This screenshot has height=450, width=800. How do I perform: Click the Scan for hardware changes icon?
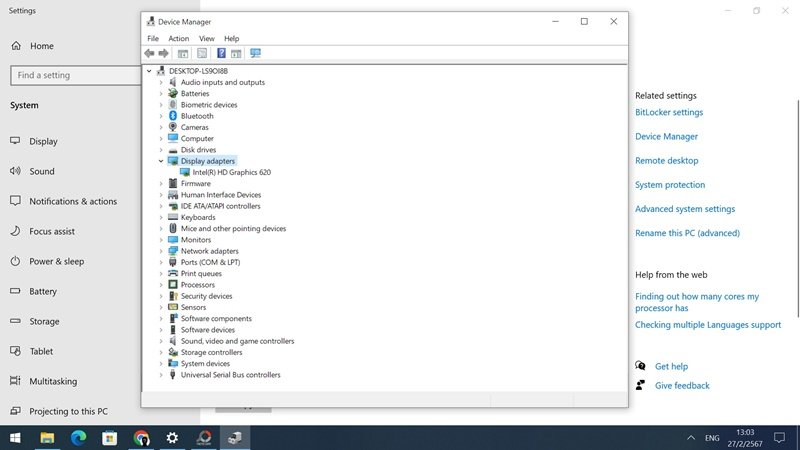pyautogui.click(x=255, y=53)
